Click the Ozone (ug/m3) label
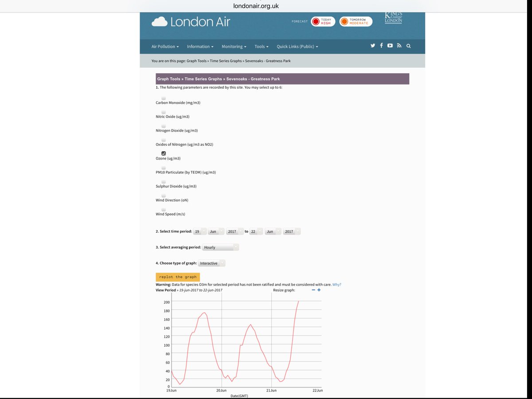The height and width of the screenshot is (399, 532). coord(168,158)
